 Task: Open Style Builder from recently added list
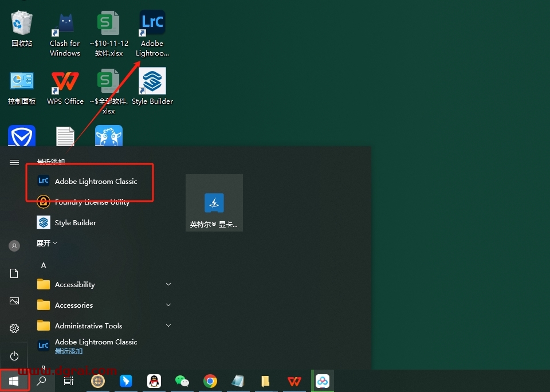[66, 222]
